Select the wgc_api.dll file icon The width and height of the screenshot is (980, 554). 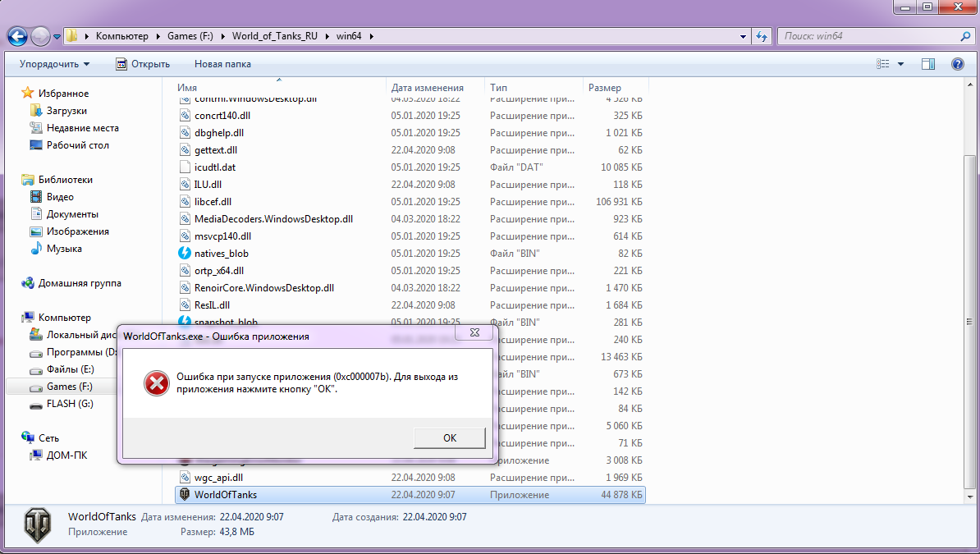tap(185, 477)
